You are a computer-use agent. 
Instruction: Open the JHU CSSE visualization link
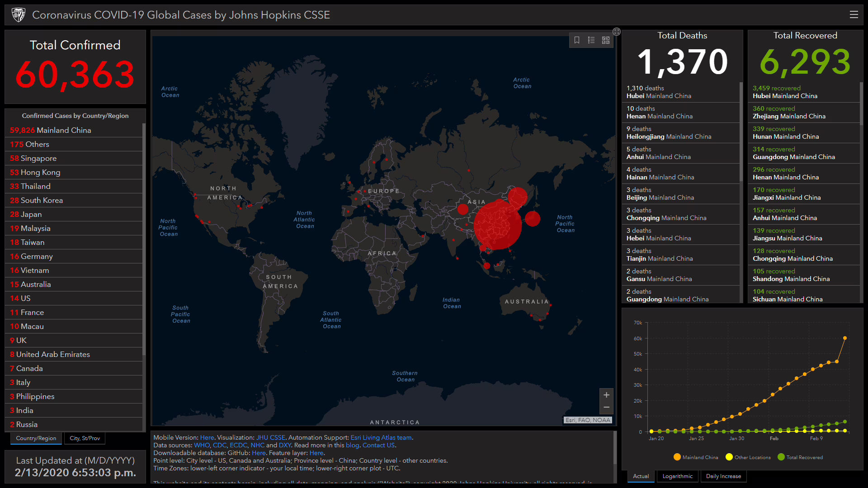(270, 437)
